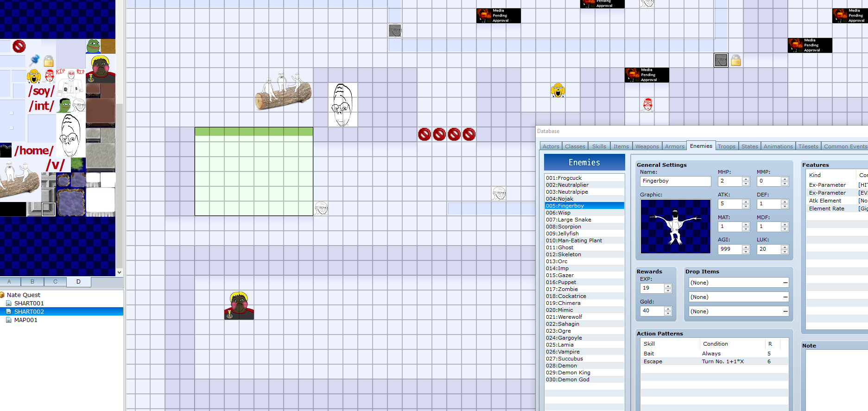Switch to tileset tab B
Viewport: 868px width, 411px height.
coord(32,282)
